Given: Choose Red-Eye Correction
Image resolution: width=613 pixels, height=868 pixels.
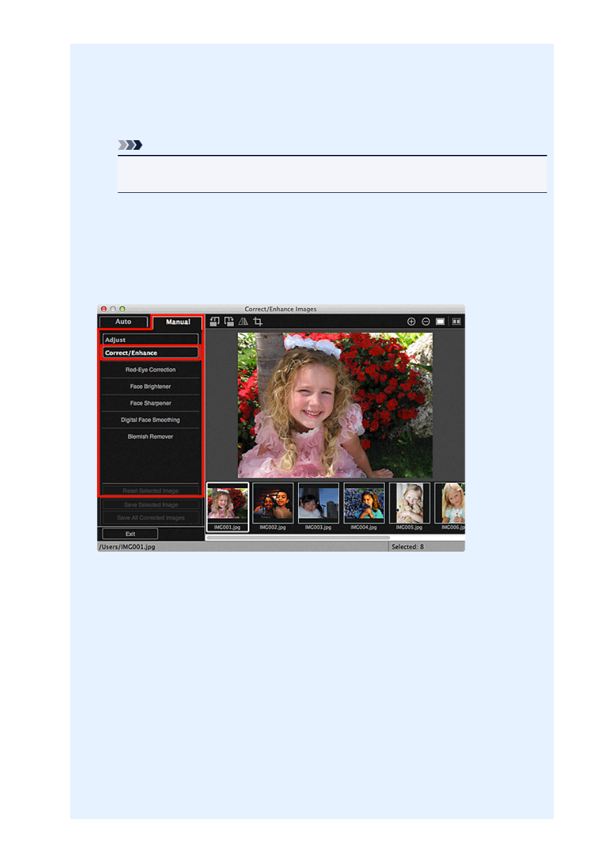Looking at the screenshot, I should 150,370.
